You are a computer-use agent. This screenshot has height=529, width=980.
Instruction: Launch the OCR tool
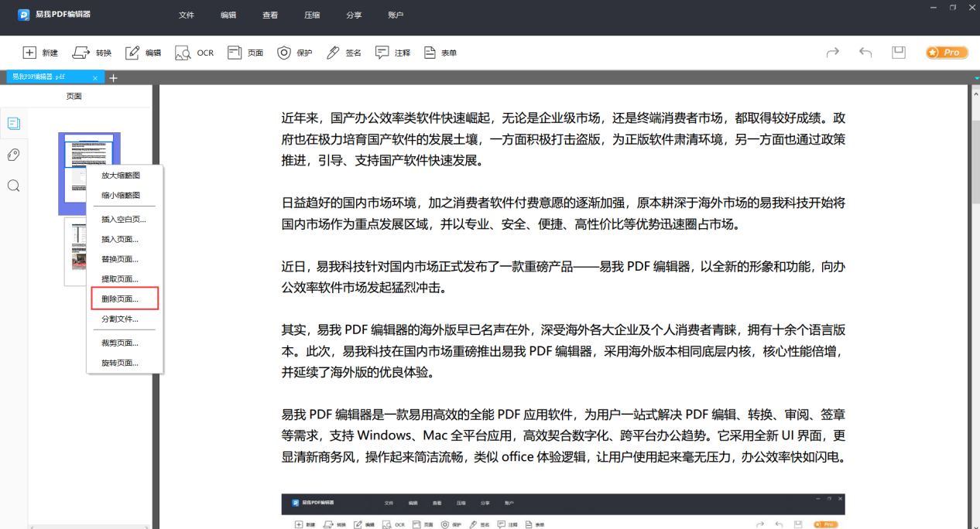[194, 53]
